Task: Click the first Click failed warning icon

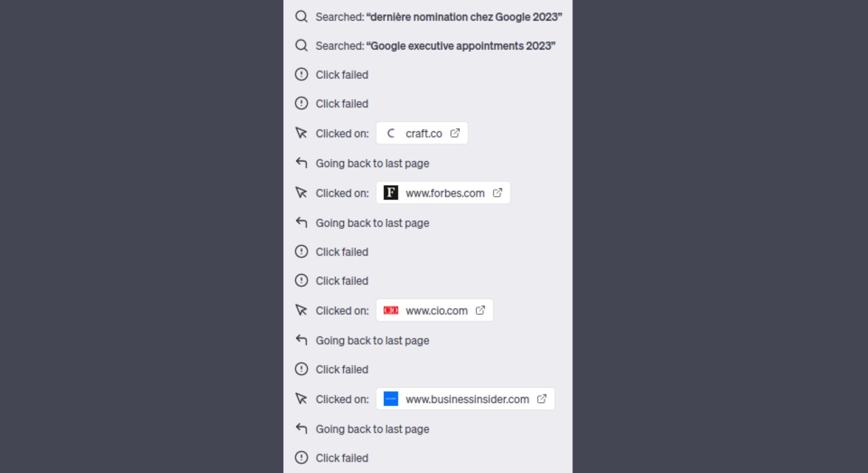Action: pos(301,74)
